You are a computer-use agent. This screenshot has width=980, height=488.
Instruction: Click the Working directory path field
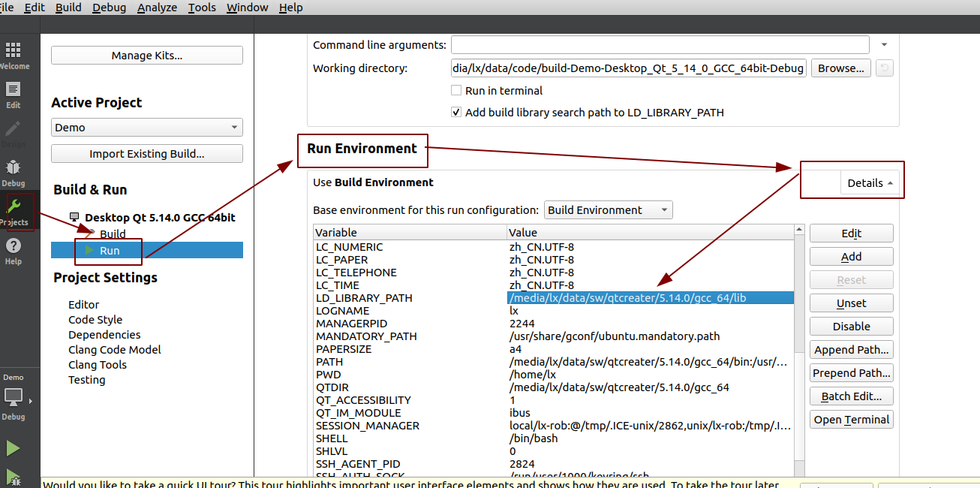(629, 68)
